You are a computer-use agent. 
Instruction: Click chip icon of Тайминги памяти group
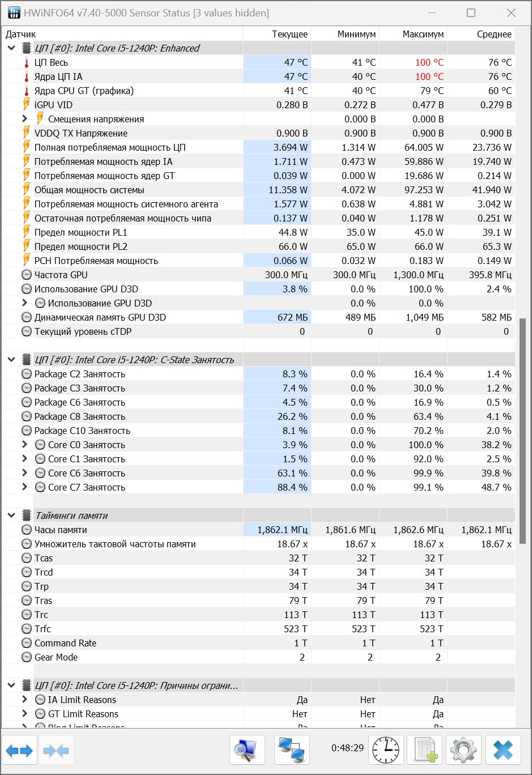tap(26, 516)
